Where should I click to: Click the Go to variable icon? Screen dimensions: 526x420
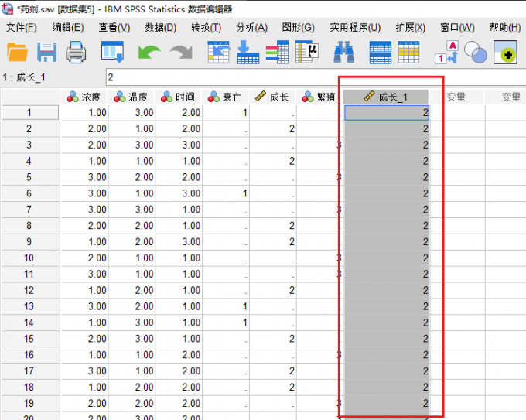click(248, 53)
